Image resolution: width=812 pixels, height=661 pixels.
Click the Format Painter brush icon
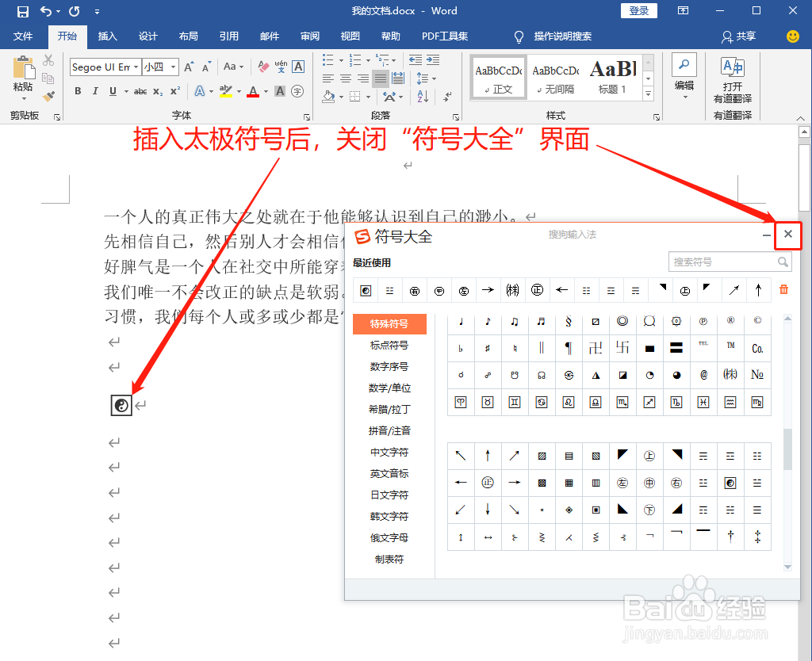coord(48,96)
